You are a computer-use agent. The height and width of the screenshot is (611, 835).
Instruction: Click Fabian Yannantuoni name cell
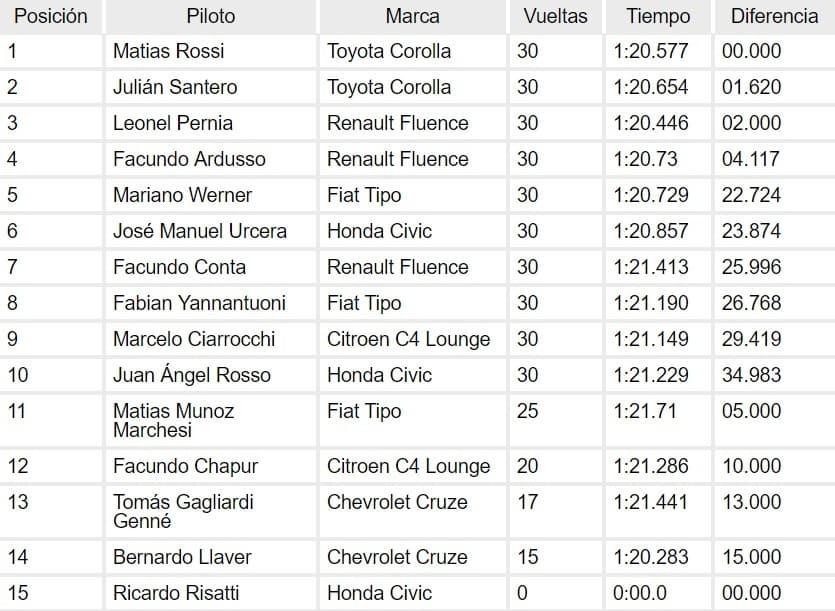point(211,303)
